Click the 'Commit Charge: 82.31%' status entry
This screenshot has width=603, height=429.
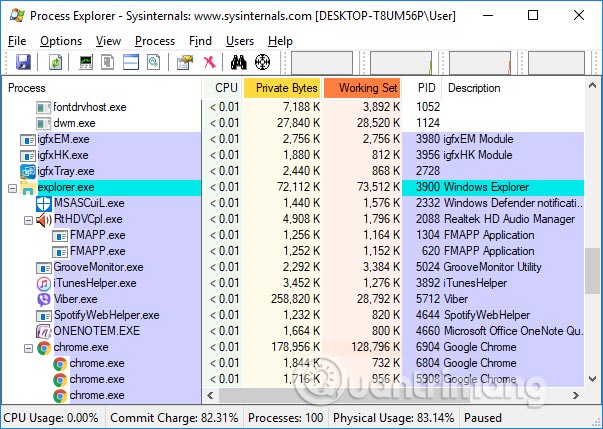[x=174, y=418]
